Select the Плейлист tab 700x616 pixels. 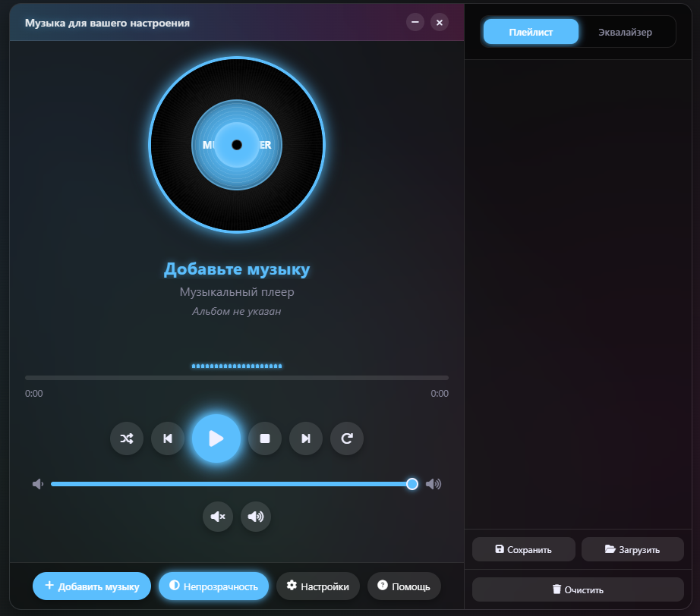pos(531,32)
